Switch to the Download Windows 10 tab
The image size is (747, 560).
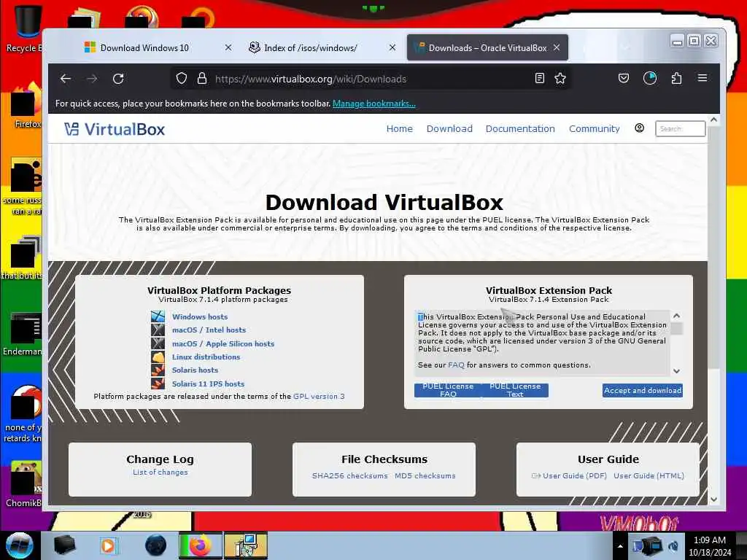144,47
